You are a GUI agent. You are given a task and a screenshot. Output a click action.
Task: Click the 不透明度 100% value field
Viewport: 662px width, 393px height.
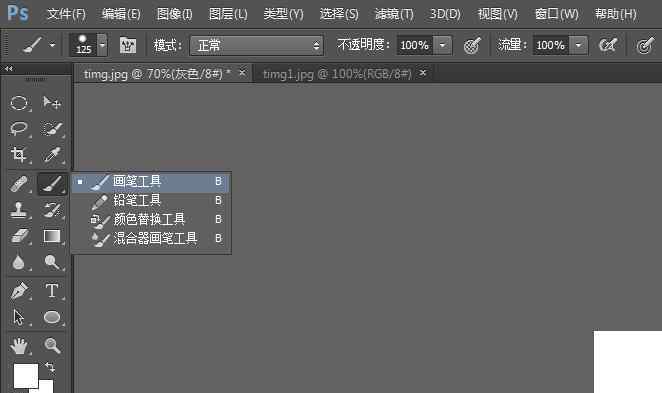[415, 45]
